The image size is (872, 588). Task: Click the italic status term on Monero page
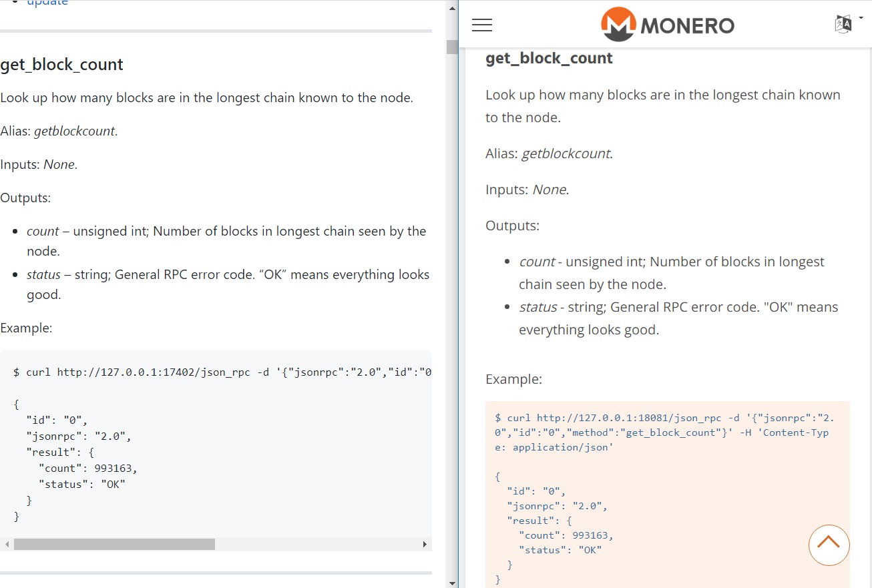click(537, 307)
